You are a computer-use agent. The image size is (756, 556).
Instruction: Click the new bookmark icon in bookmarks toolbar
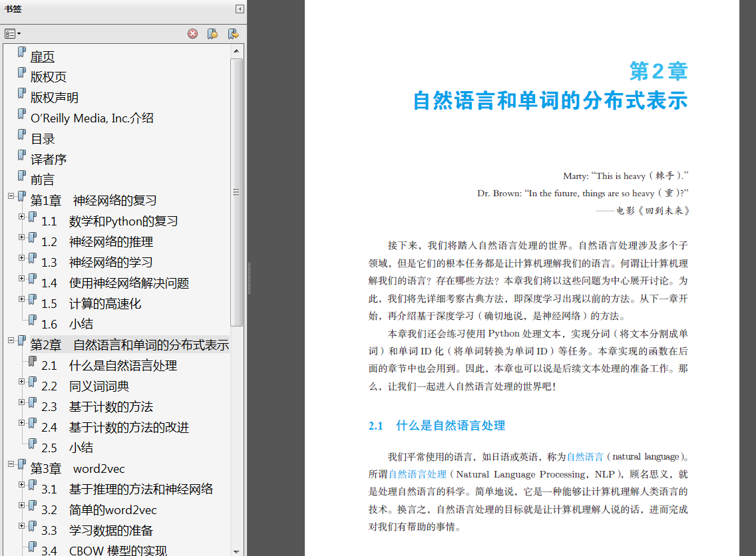click(x=212, y=34)
